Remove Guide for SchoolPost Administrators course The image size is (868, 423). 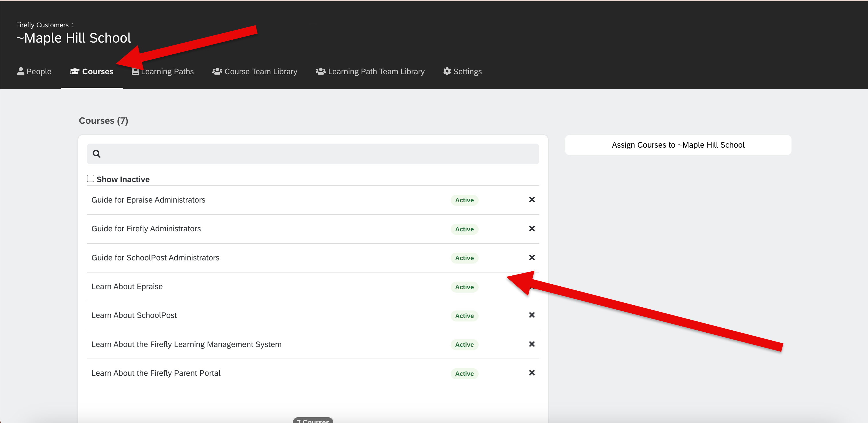tap(532, 258)
